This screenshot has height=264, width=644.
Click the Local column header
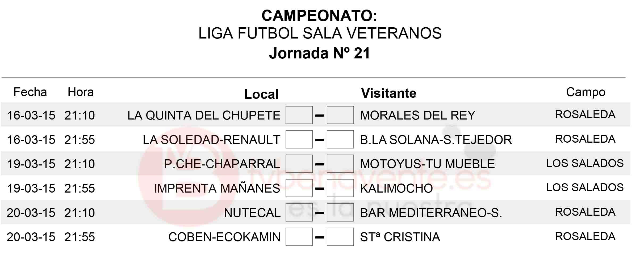pyautogui.click(x=261, y=94)
